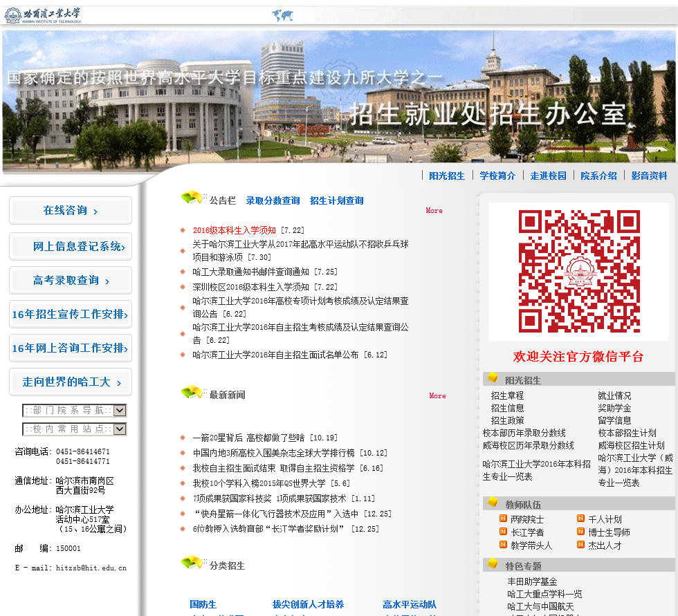
Task: Open 走进校园 in top navigation
Action: (548, 176)
